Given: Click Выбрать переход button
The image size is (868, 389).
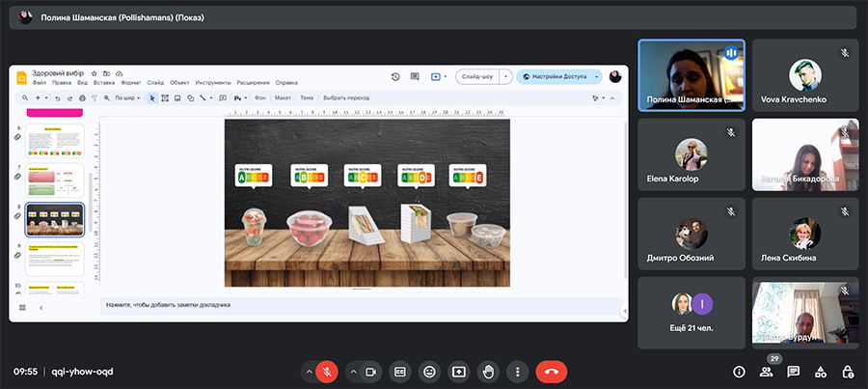Looking at the screenshot, I should pyautogui.click(x=346, y=98).
